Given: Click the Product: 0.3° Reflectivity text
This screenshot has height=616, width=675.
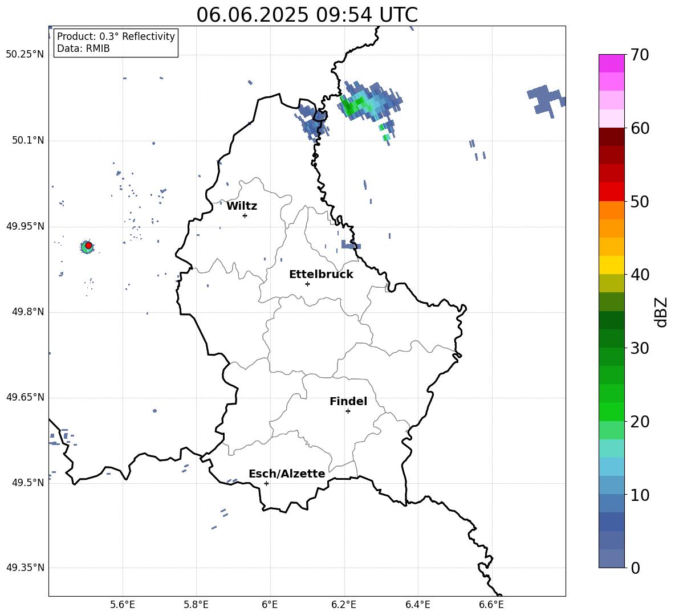Looking at the screenshot, I should [x=116, y=36].
